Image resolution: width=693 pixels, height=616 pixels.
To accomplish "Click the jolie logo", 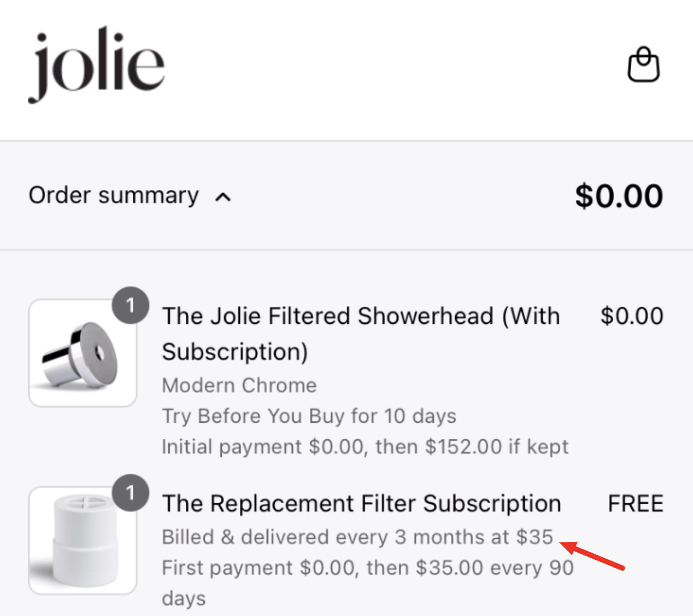I will [96, 64].
